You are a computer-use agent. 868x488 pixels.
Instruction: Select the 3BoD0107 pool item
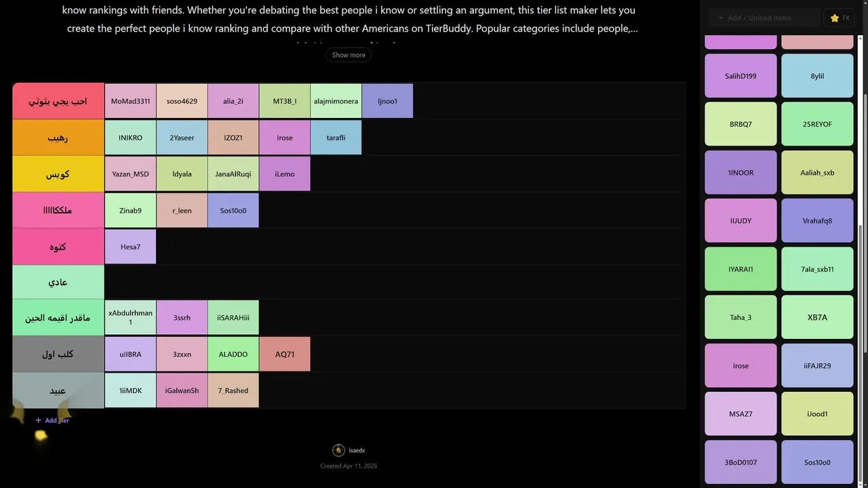coord(741,462)
